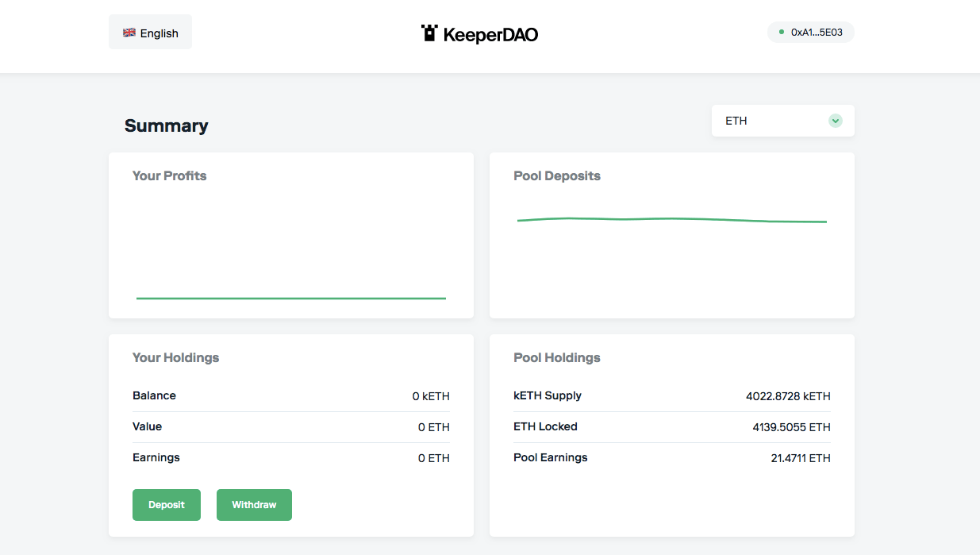
Task: Click the 4139.5055 ETH value
Action: pyautogui.click(x=792, y=427)
